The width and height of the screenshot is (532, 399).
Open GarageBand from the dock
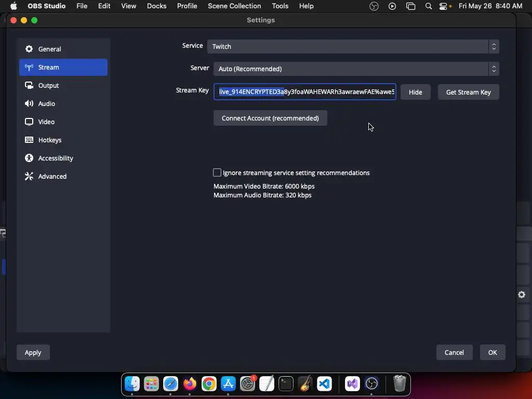pos(305,384)
